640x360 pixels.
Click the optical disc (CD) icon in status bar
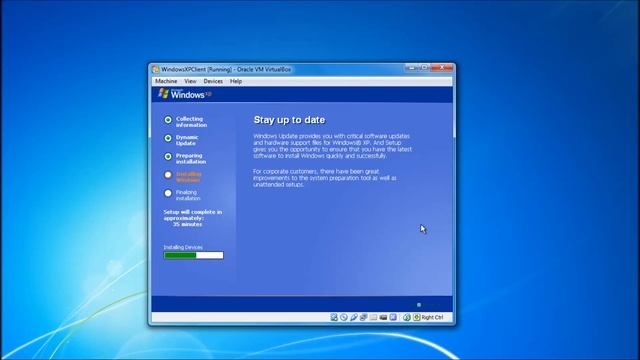[344, 317]
